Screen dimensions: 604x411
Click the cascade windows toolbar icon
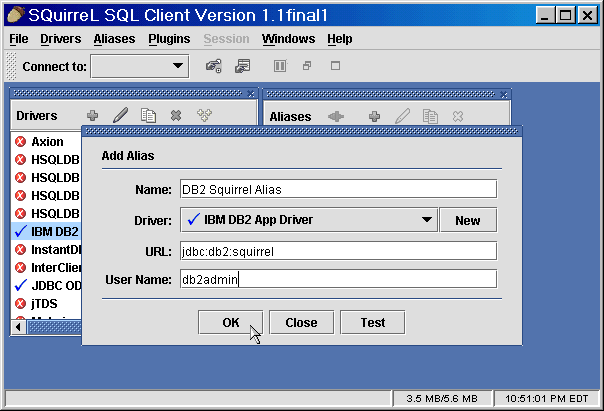click(307, 66)
